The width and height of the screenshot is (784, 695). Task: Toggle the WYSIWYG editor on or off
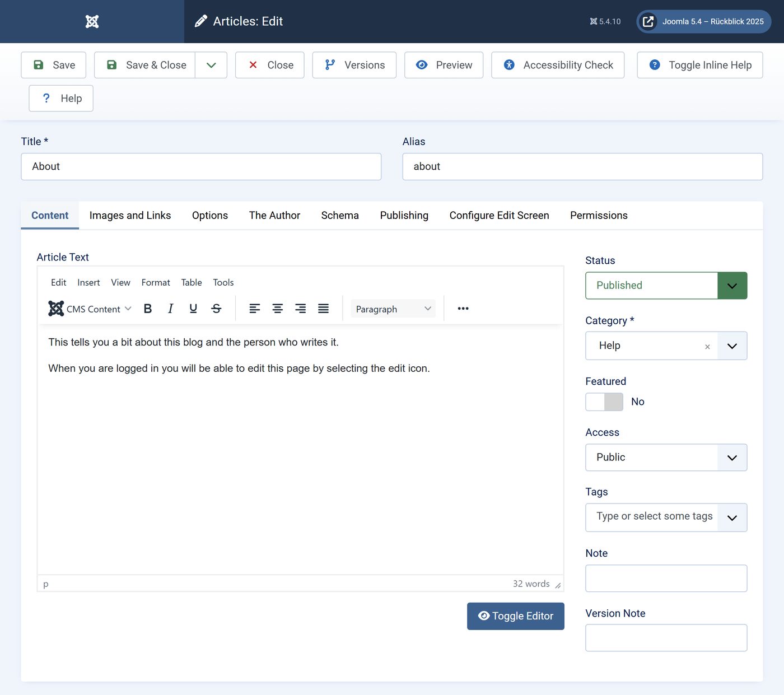516,616
